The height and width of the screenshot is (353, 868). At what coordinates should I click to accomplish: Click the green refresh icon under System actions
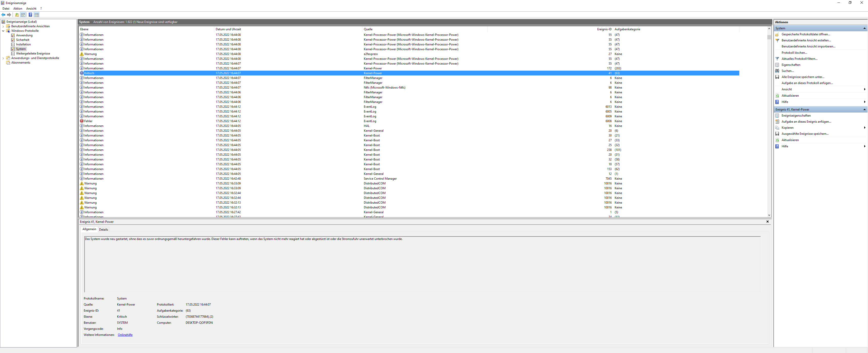tap(777, 96)
